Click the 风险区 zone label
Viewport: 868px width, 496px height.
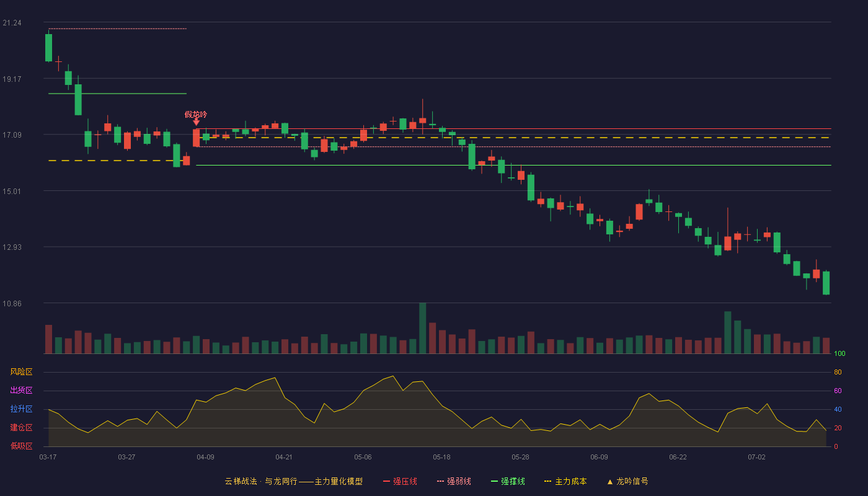click(21, 372)
